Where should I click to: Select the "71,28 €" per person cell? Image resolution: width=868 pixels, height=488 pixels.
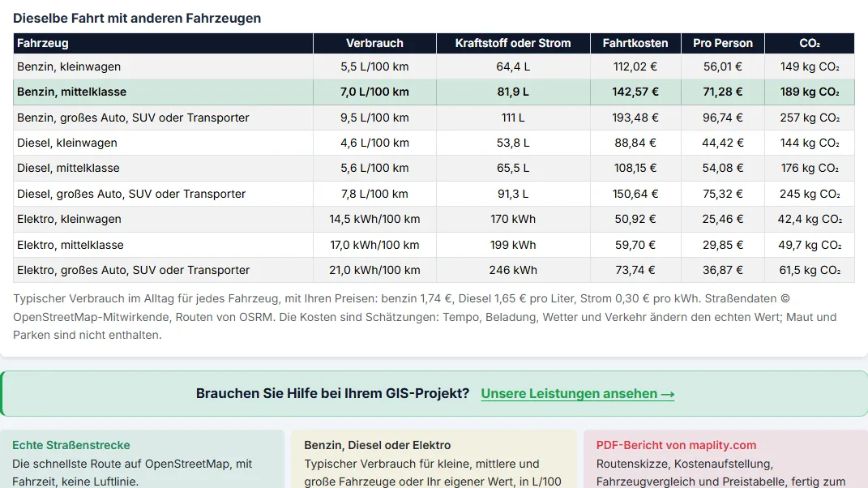723,92
